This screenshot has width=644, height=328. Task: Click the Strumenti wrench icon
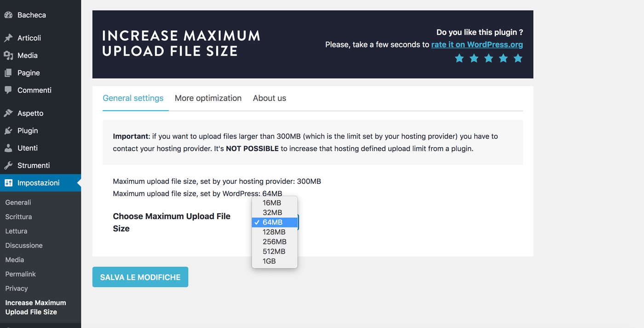pyautogui.click(x=8, y=166)
